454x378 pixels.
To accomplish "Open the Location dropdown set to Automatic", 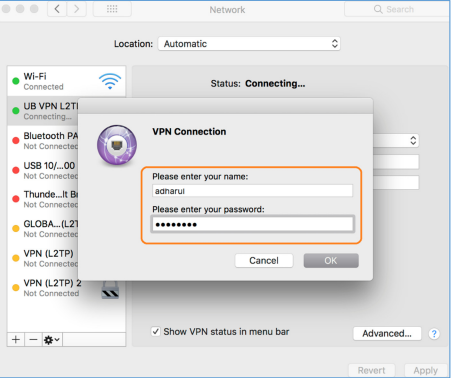I will tap(249, 44).
